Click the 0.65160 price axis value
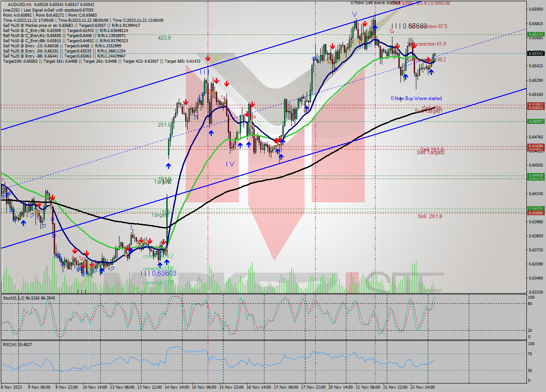This screenshot has width=546, height=392. point(536,94)
